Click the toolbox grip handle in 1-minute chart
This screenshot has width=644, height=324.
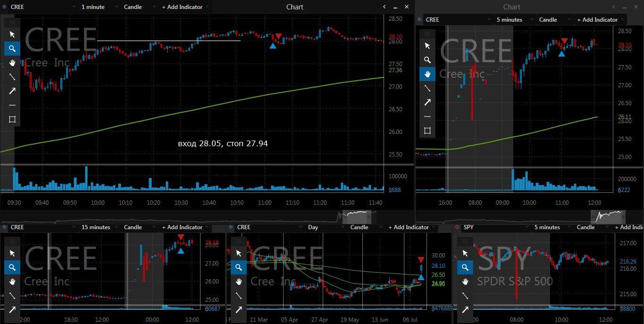(12, 22)
